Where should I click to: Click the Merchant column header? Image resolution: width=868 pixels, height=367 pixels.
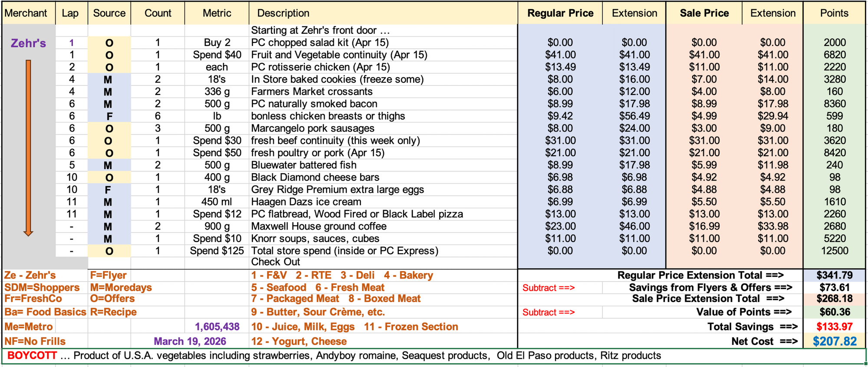[x=26, y=13]
